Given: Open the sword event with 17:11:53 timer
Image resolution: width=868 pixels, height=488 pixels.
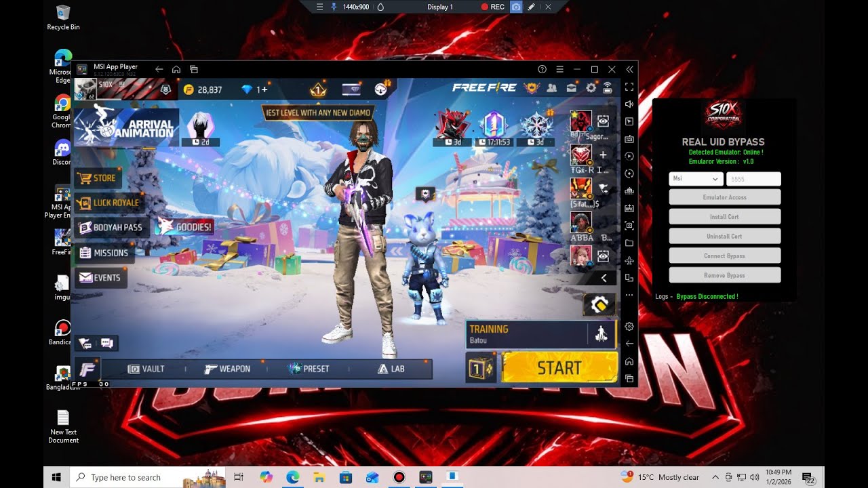Looking at the screenshot, I should [x=493, y=127].
